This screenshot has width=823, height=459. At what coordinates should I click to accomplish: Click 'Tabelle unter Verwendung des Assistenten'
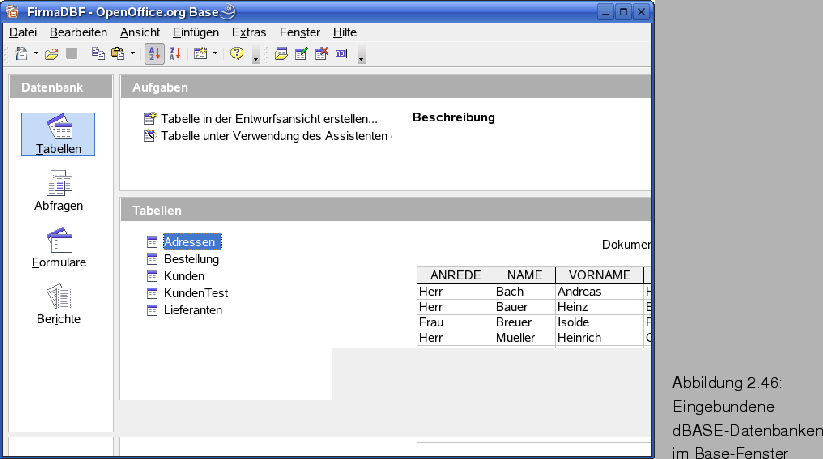click(275, 136)
